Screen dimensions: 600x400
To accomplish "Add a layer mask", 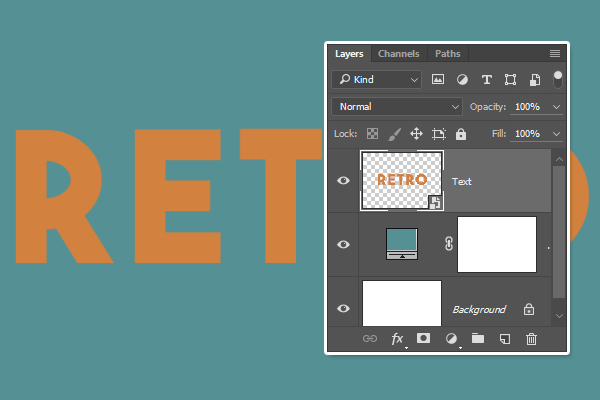I will [423, 338].
